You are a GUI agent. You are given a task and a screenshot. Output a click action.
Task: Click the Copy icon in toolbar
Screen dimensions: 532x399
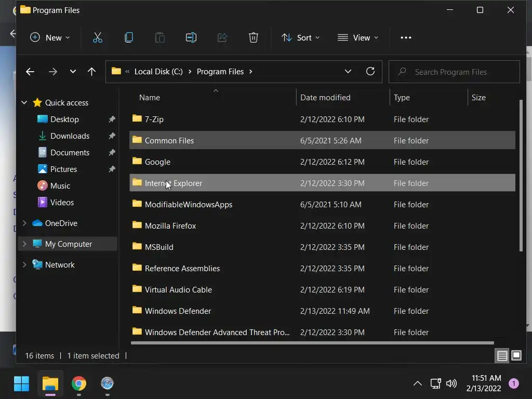(x=129, y=37)
